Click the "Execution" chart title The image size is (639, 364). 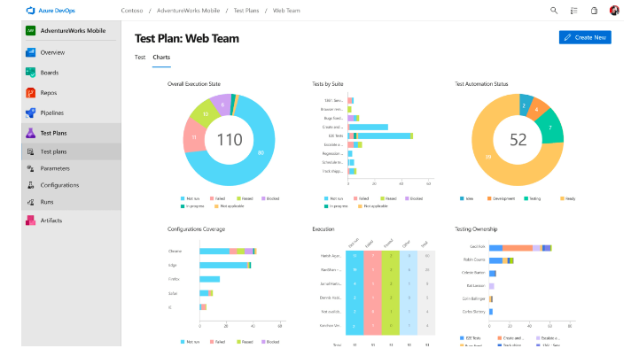[x=323, y=228]
